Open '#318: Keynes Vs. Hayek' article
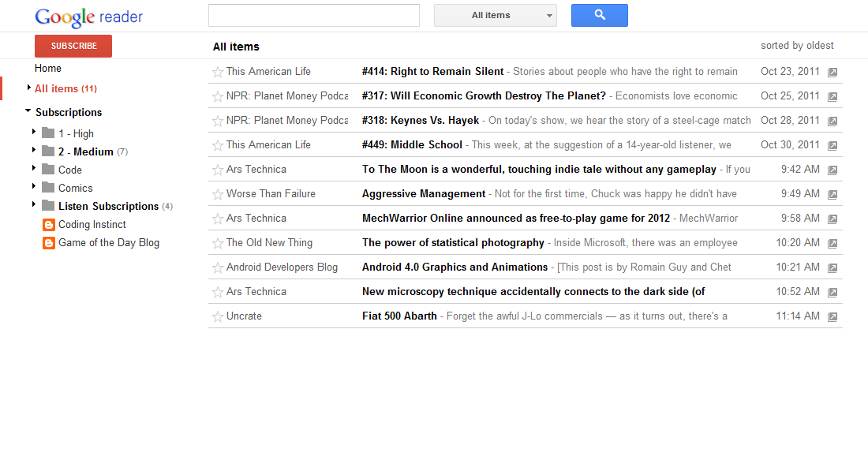868x460 pixels. coord(420,120)
